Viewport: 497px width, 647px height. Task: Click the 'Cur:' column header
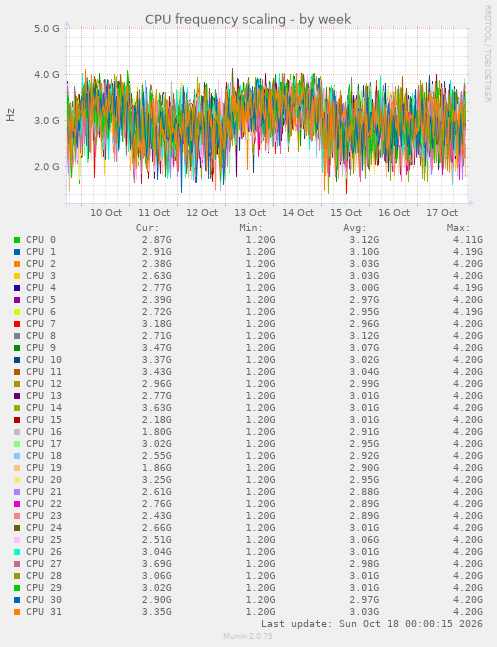[147, 228]
